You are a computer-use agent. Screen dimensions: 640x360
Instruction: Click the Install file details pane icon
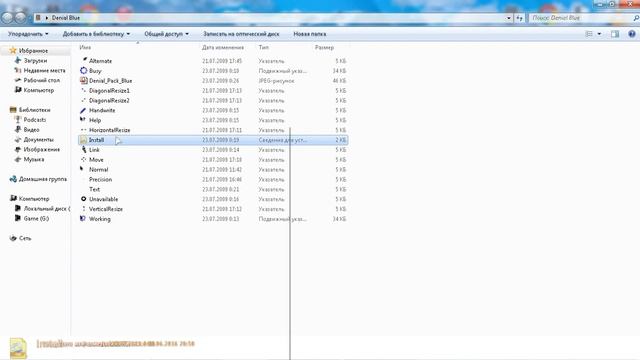(18, 348)
